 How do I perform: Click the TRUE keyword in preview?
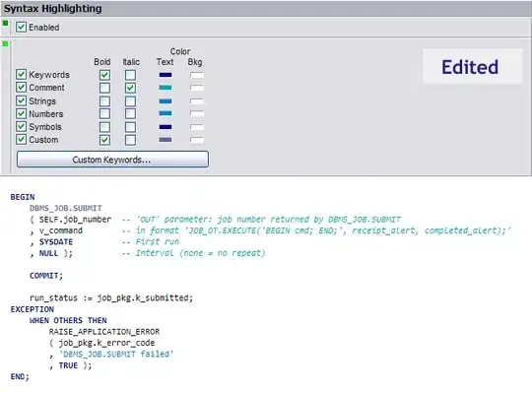(x=68, y=365)
